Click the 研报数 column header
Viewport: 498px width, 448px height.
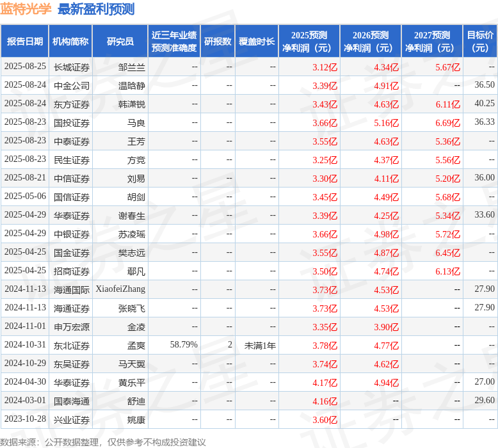click(218, 41)
